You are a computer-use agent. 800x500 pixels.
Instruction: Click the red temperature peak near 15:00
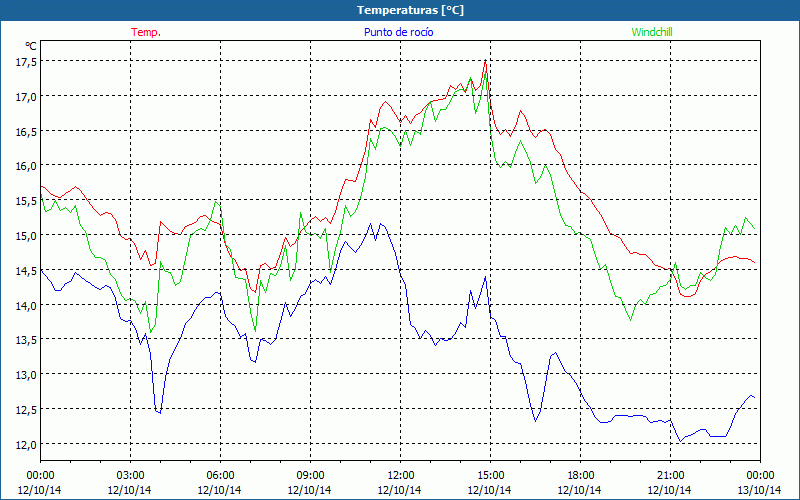click(x=485, y=61)
